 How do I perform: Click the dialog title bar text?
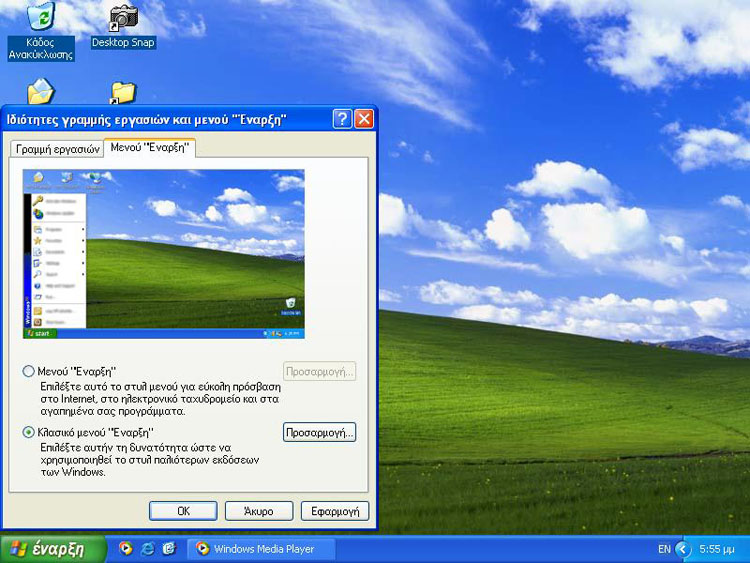click(x=146, y=120)
